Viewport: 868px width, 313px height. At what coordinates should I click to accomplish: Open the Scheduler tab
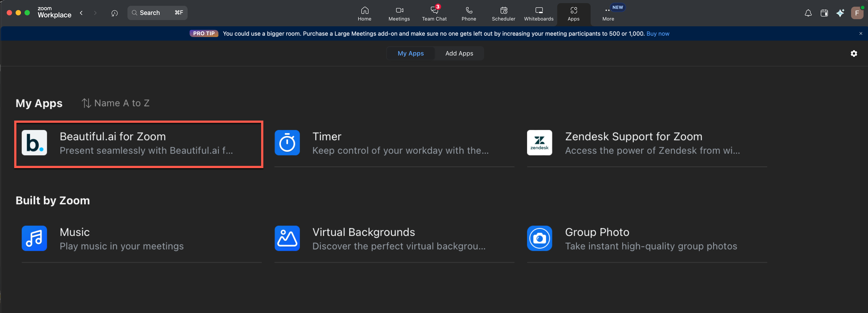504,14
